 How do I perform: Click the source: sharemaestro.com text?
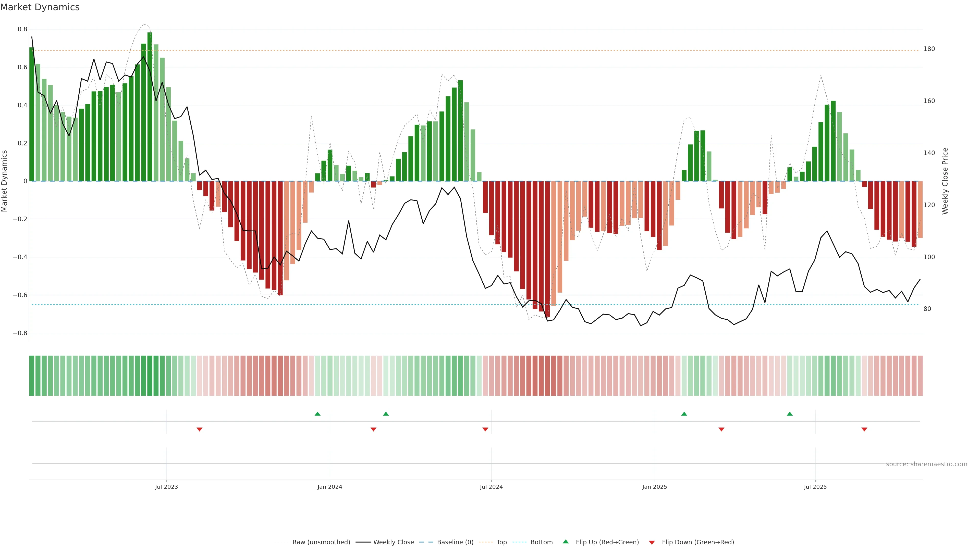926,464
